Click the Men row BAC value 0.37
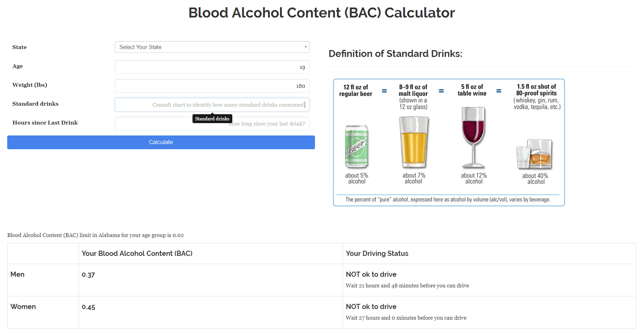This screenshot has height=332, width=644. pyautogui.click(x=88, y=275)
